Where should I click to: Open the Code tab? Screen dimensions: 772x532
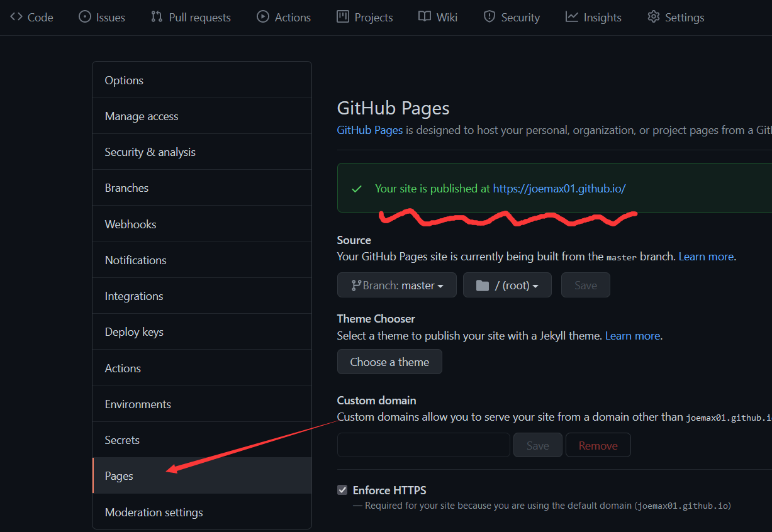[x=31, y=17]
